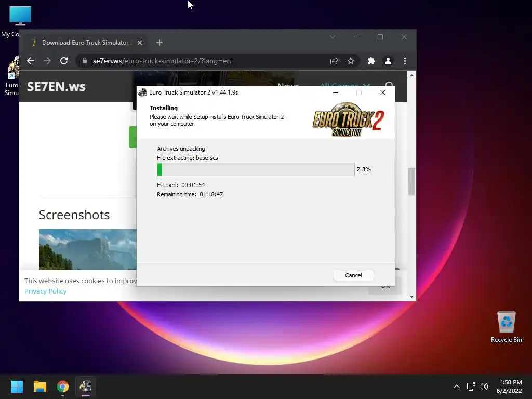
Task: Click the page scrollbar down arrow
Action: click(411, 297)
